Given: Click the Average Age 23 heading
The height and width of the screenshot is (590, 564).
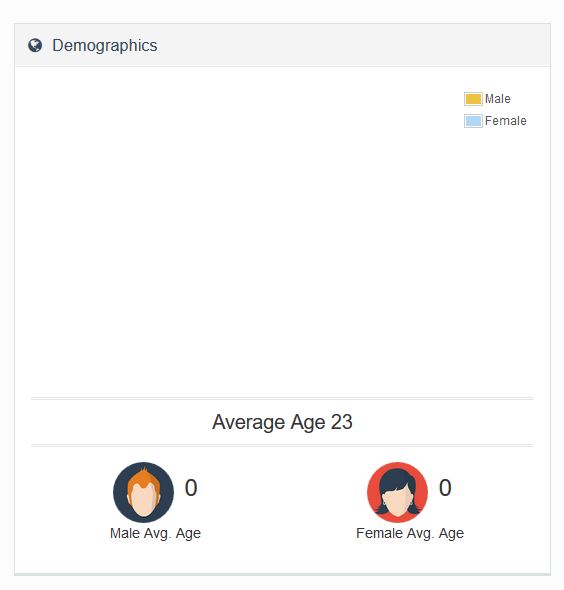Looking at the screenshot, I should tap(282, 422).
